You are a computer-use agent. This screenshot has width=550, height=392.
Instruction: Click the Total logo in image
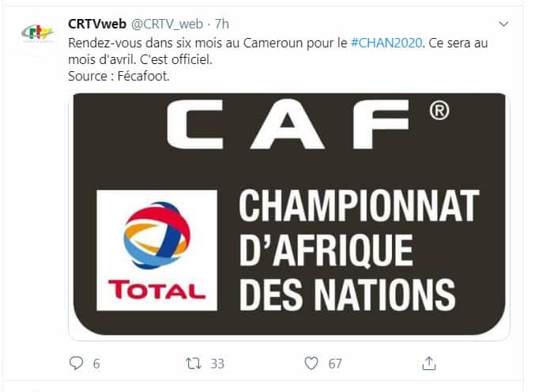[156, 251]
